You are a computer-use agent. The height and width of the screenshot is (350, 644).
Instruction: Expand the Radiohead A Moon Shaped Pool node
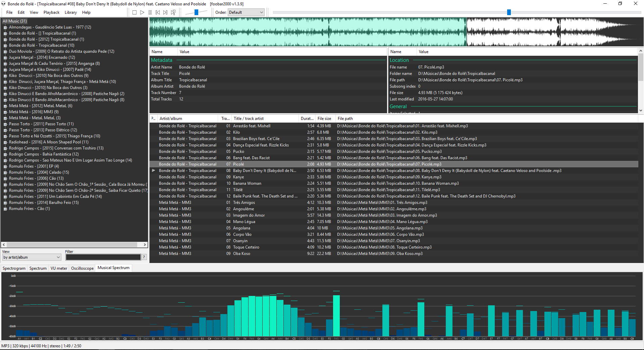tap(5, 142)
